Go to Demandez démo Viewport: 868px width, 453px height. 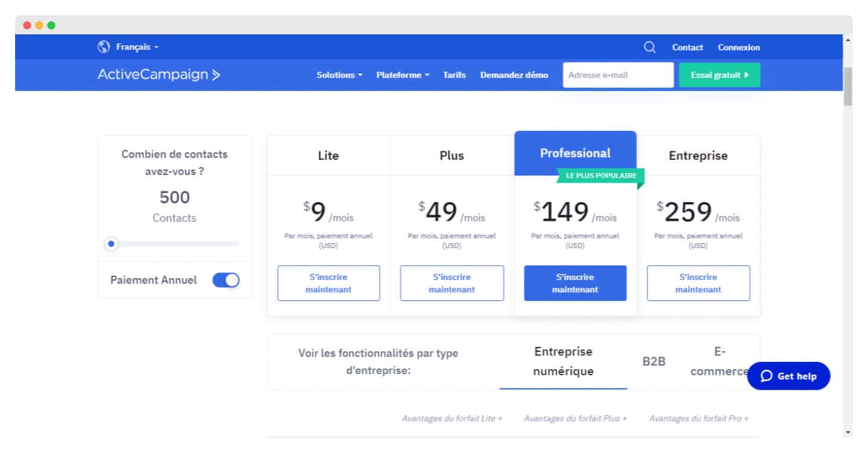pos(514,75)
